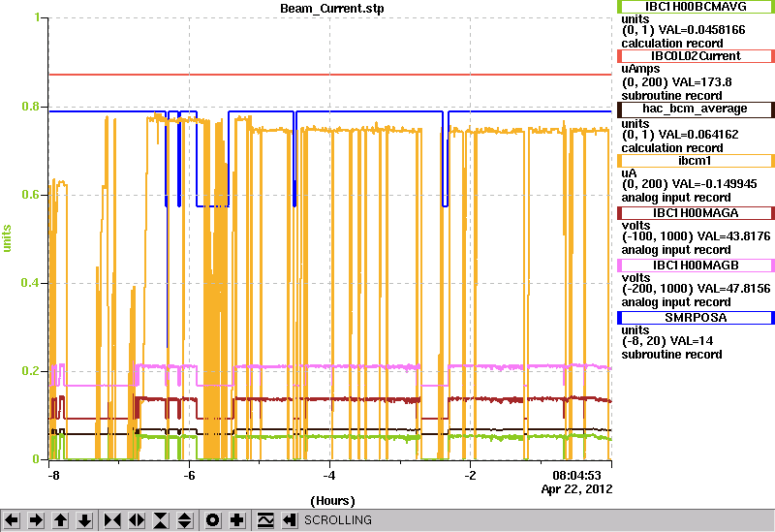This screenshot has width=775, height=532.
Task: Click the -4 hours tick label
Action: (x=329, y=476)
